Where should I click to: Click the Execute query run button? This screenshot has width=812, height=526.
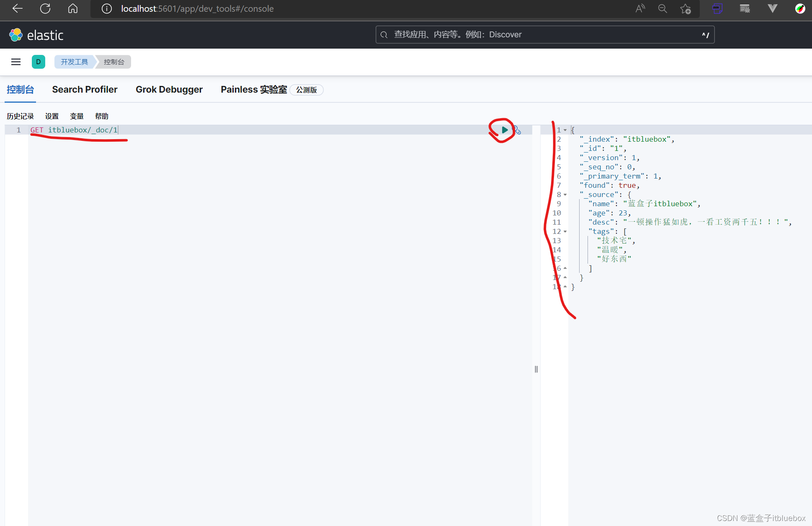coord(504,130)
